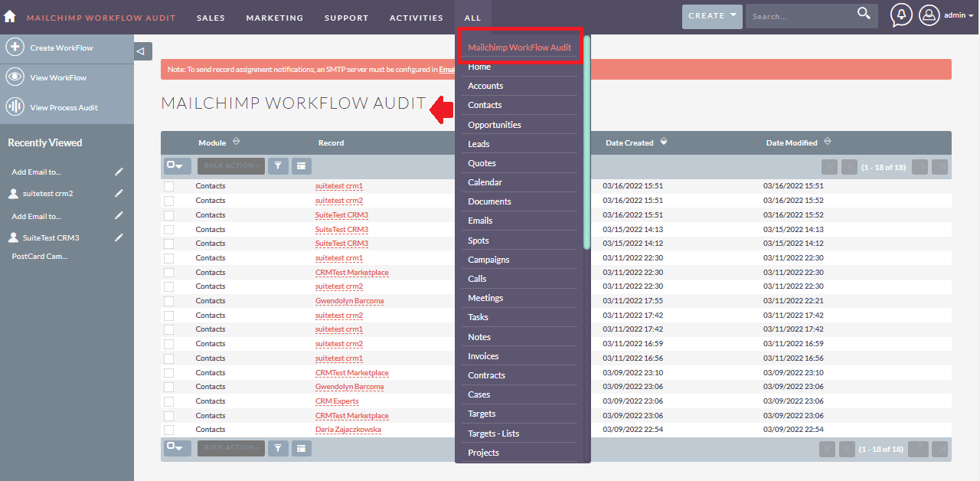Collapse the sidebar with the triangle button
Viewport: 980px width, 481px height.
(x=142, y=51)
